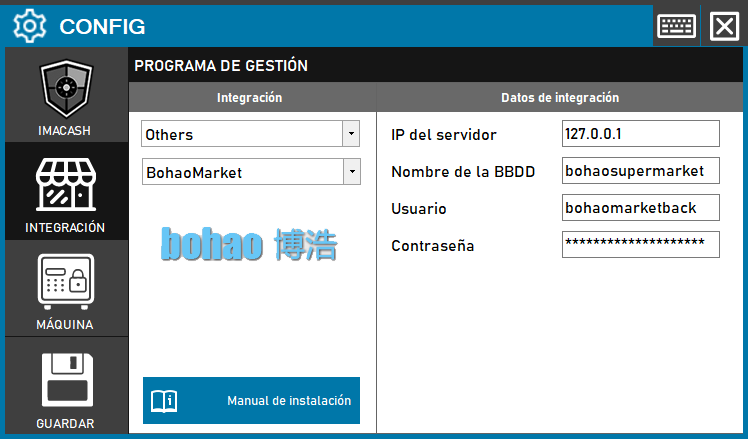
Task: Expand the arrow beside BohaoMarket
Action: tap(351, 172)
